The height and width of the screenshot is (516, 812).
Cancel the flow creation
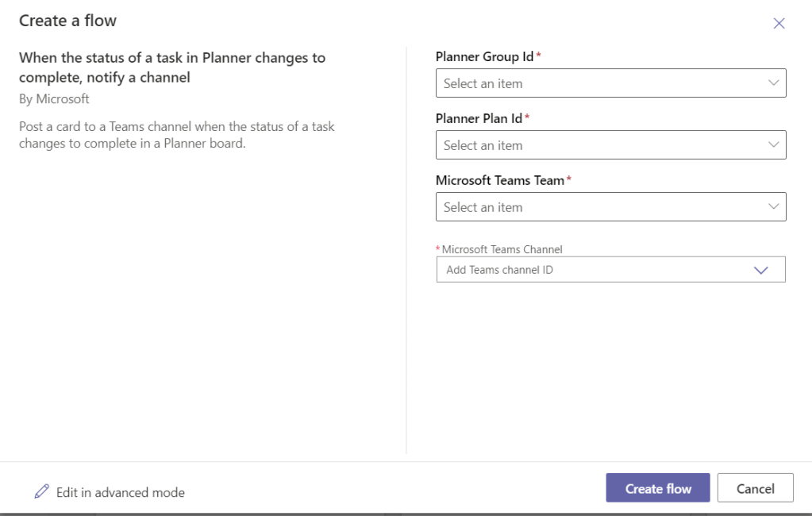click(755, 488)
